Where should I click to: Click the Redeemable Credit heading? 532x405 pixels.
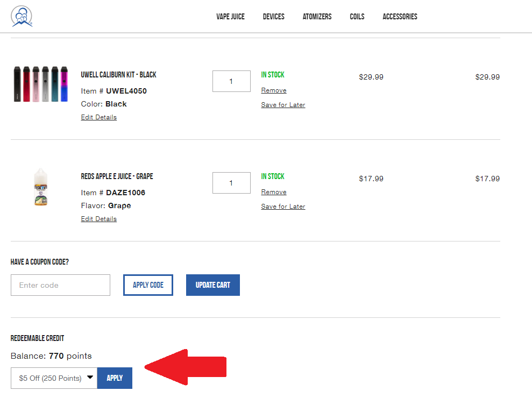click(x=37, y=338)
